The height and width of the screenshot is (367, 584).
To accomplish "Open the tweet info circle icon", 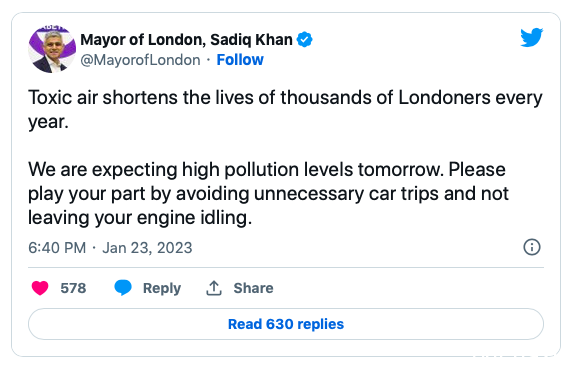I will coord(532,247).
